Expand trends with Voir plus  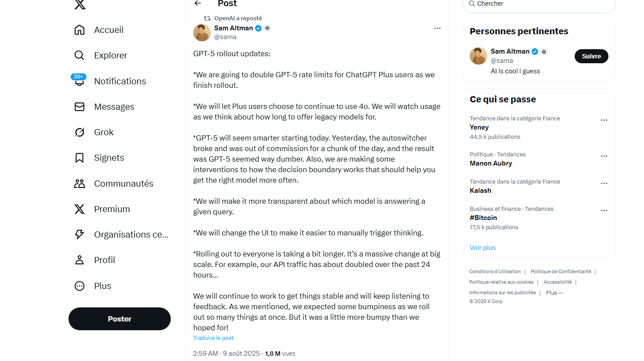(482, 247)
